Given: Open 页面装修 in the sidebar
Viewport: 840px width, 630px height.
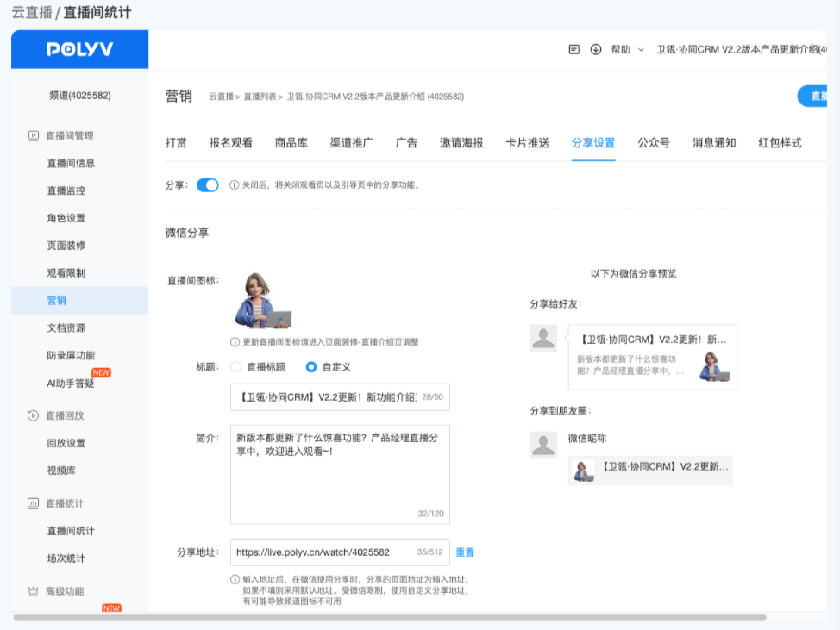Looking at the screenshot, I should (x=66, y=245).
